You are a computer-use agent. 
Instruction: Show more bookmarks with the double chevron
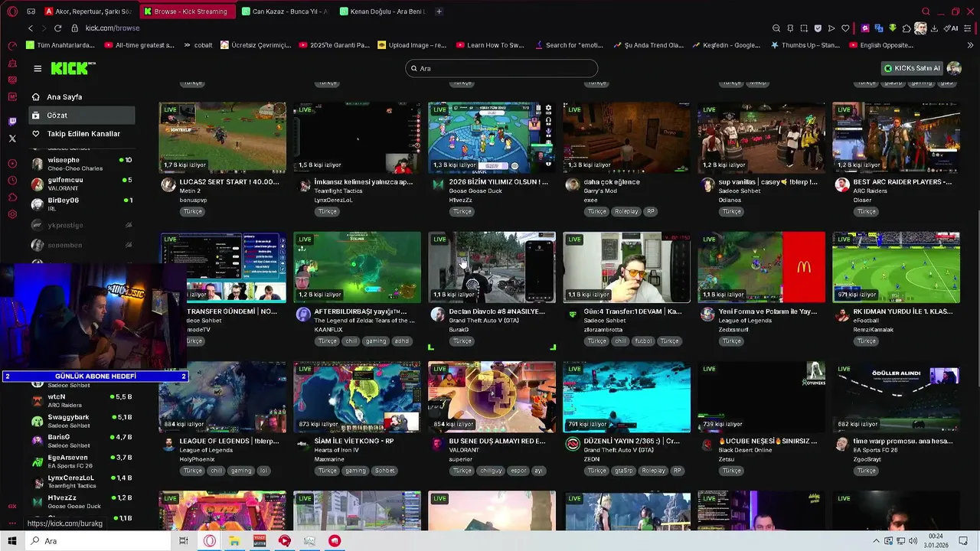[969, 45]
